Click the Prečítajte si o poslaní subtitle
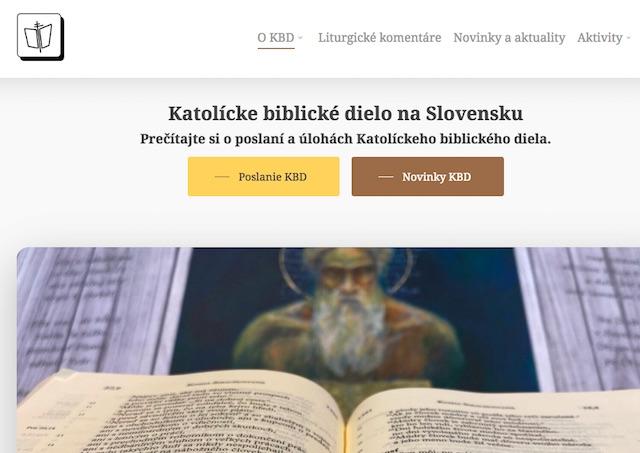640x453 pixels. point(346,139)
